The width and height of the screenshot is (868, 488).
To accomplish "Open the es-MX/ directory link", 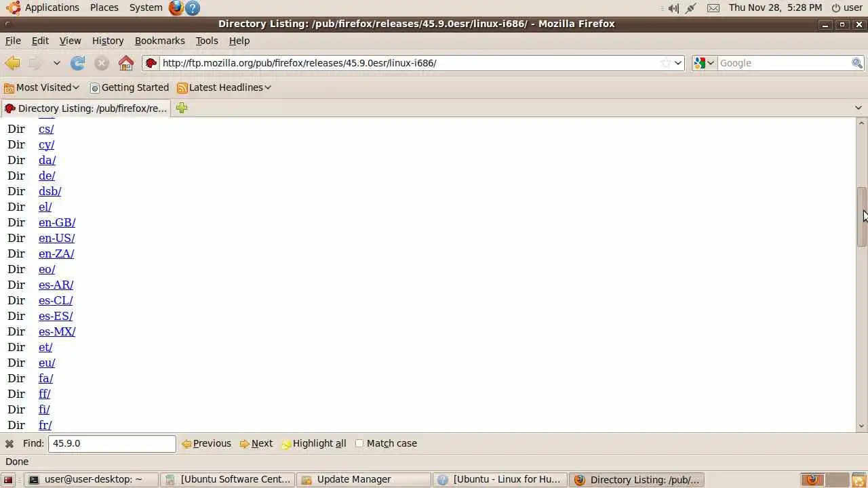I will click(57, 331).
